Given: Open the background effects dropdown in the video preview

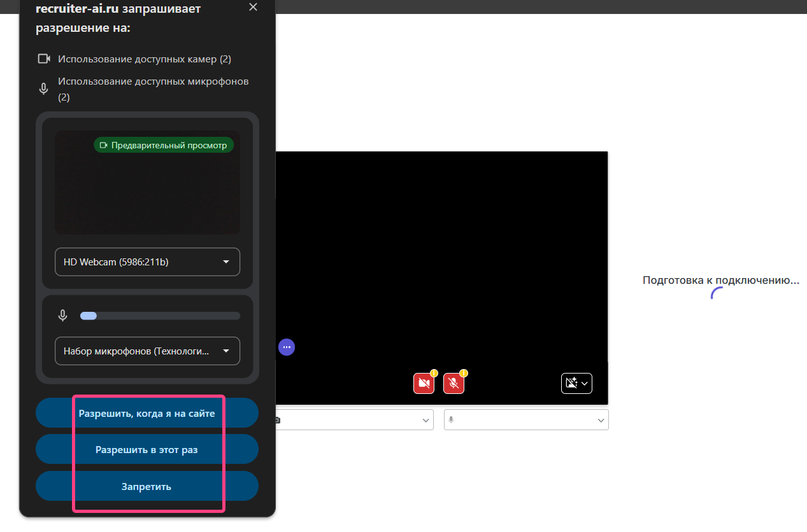Looking at the screenshot, I should click(576, 383).
